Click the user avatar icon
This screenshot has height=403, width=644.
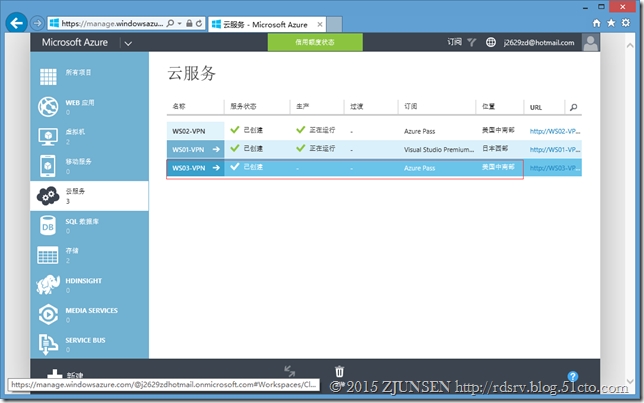point(591,43)
